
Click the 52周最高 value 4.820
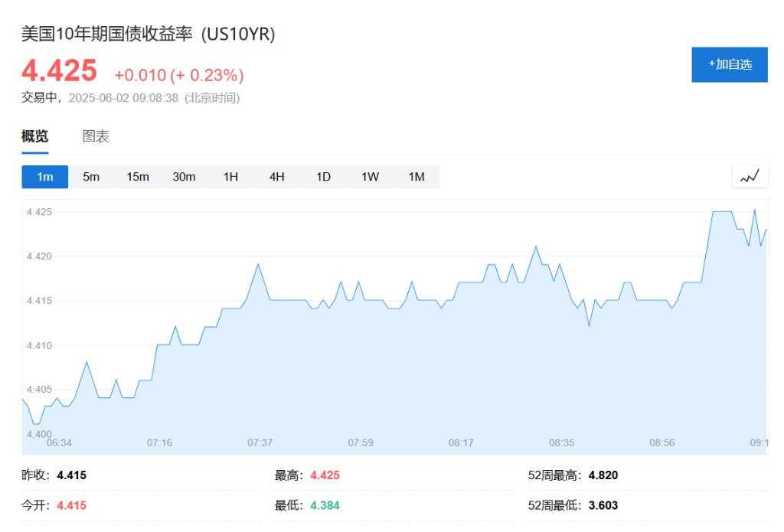(x=603, y=475)
